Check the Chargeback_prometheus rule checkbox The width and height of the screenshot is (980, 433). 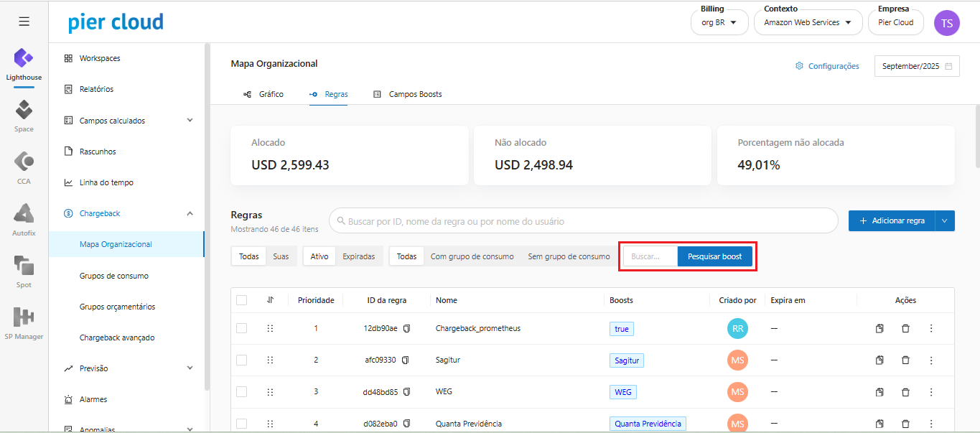(x=242, y=328)
